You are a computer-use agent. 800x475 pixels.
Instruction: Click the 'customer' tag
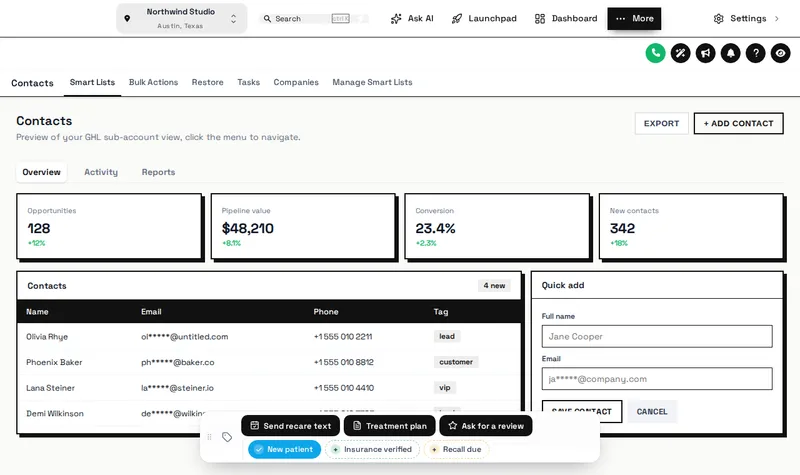[x=456, y=362]
